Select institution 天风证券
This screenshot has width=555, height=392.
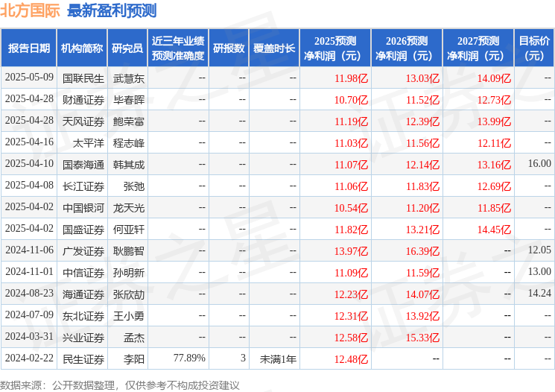point(83,121)
